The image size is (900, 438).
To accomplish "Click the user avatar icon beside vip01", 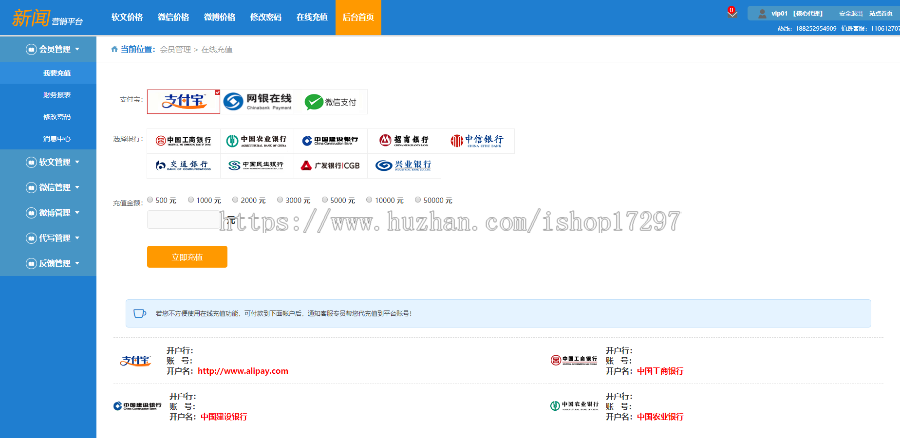I will [x=762, y=13].
